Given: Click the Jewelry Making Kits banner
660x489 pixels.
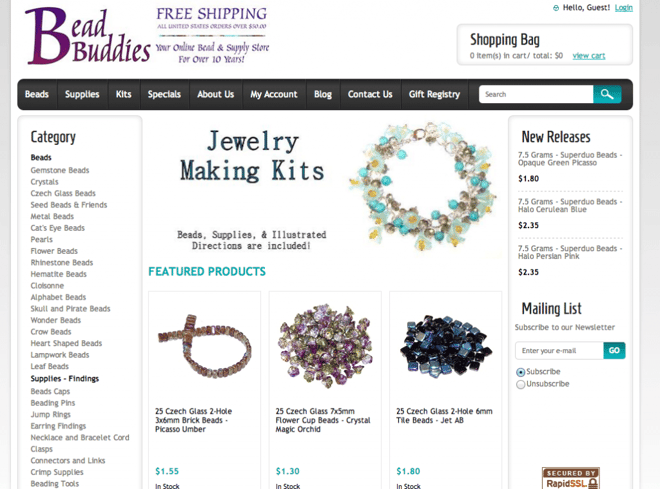Looking at the screenshot, I should click(x=325, y=189).
